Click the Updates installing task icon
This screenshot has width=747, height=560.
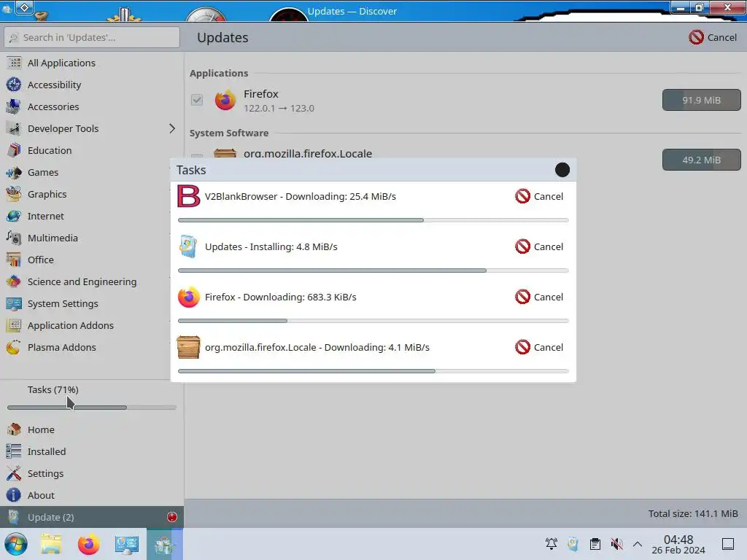tap(189, 246)
